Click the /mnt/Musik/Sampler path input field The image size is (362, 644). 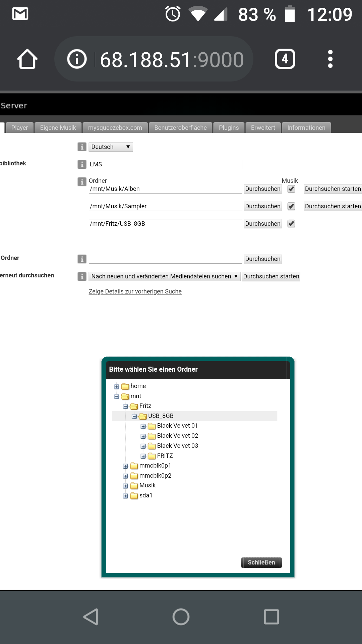[x=165, y=206]
